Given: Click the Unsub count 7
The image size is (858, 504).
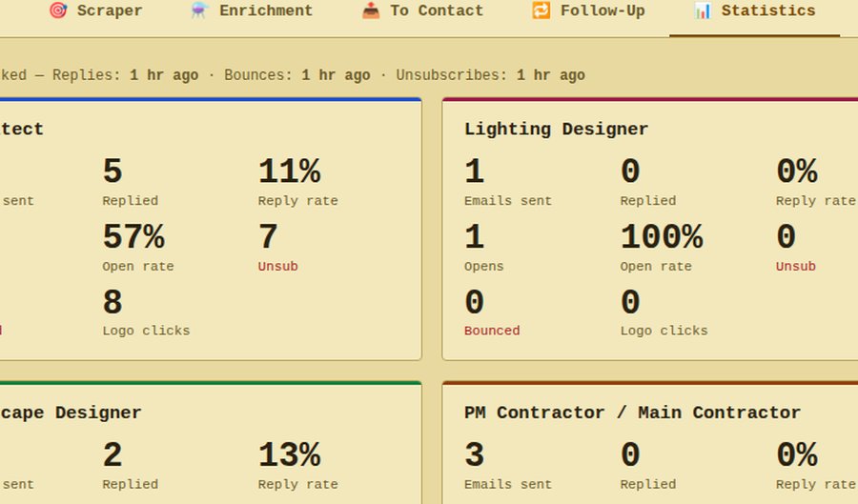Looking at the screenshot, I should 268,236.
